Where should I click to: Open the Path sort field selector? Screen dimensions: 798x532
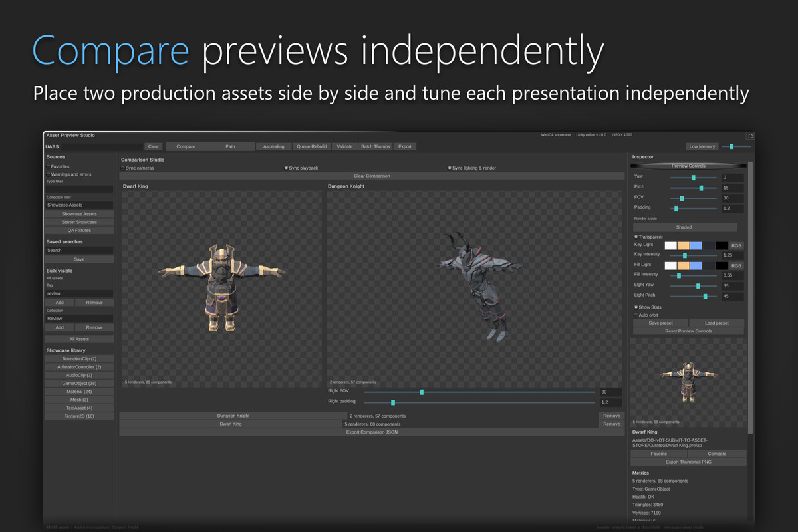pyautogui.click(x=230, y=146)
